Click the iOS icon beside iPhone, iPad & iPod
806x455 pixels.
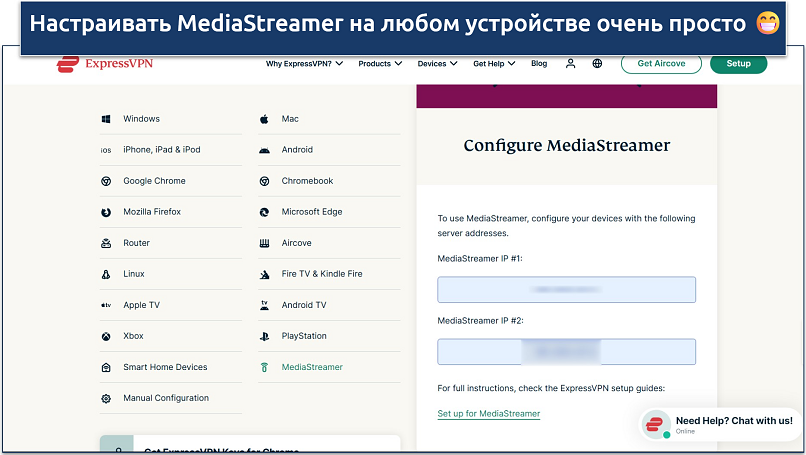coord(106,150)
